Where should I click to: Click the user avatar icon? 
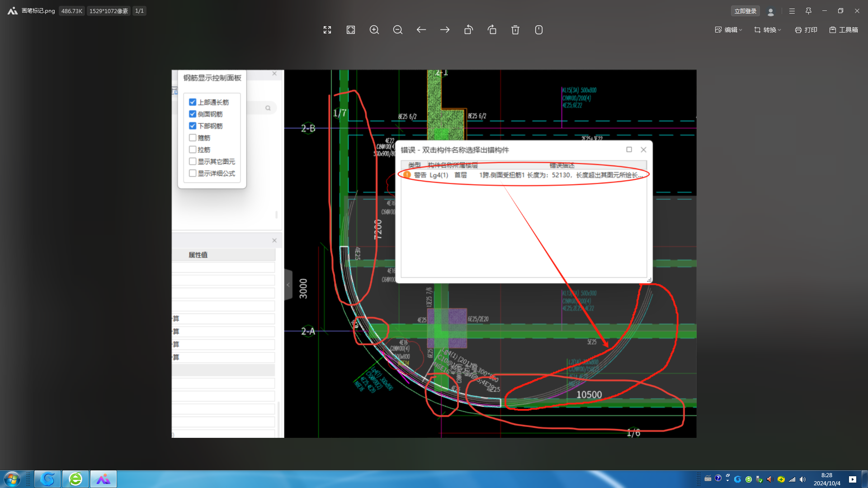click(x=771, y=12)
